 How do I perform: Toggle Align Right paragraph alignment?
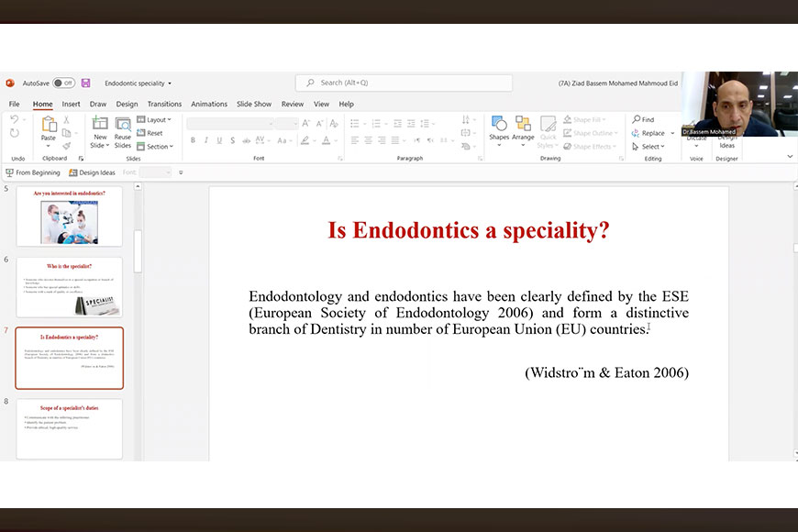click(382, 140)
